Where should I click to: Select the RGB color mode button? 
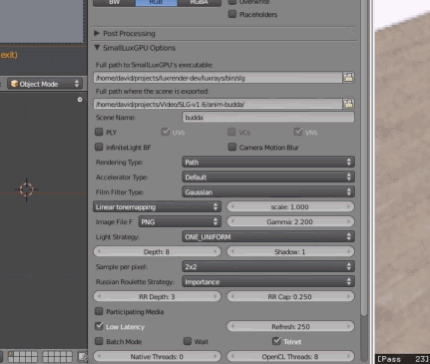click(x=156, y=2)
